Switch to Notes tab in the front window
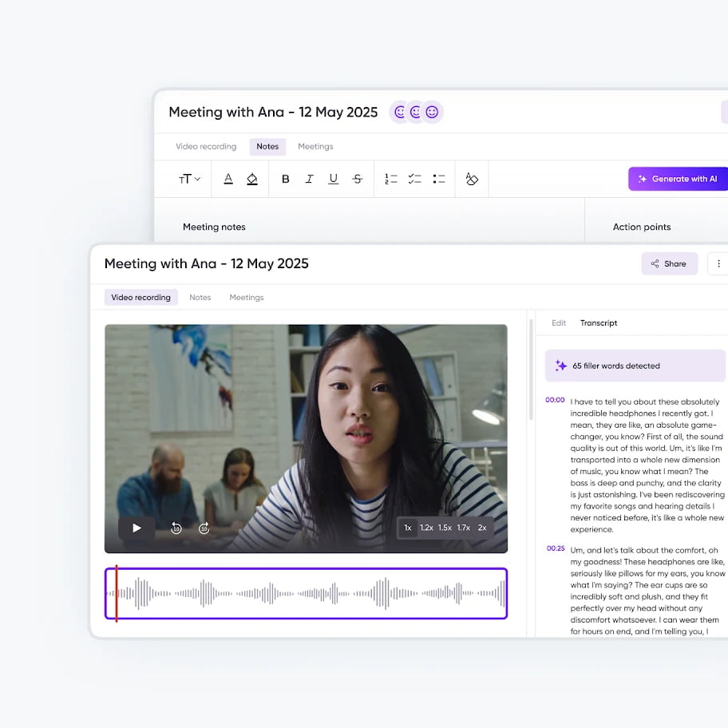Image resolution: width=728 pixels, height=728 pixels. click(200, 297)
